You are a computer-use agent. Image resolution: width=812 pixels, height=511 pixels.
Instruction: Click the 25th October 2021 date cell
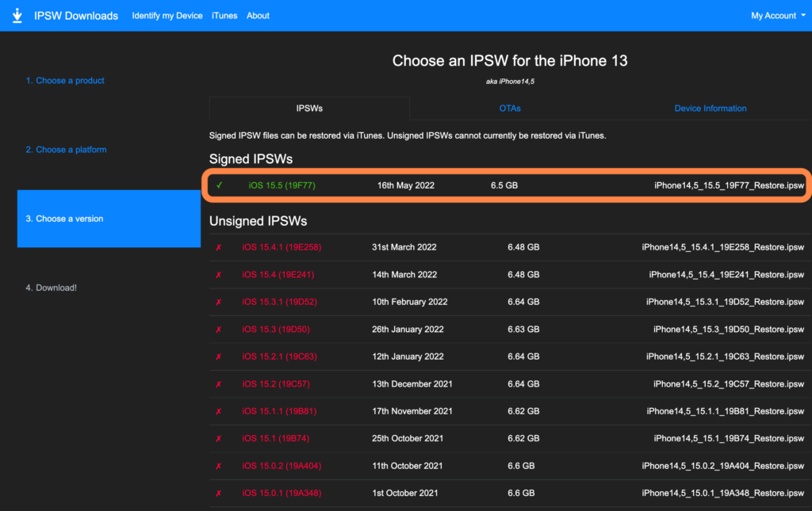[x=408, y=439]
